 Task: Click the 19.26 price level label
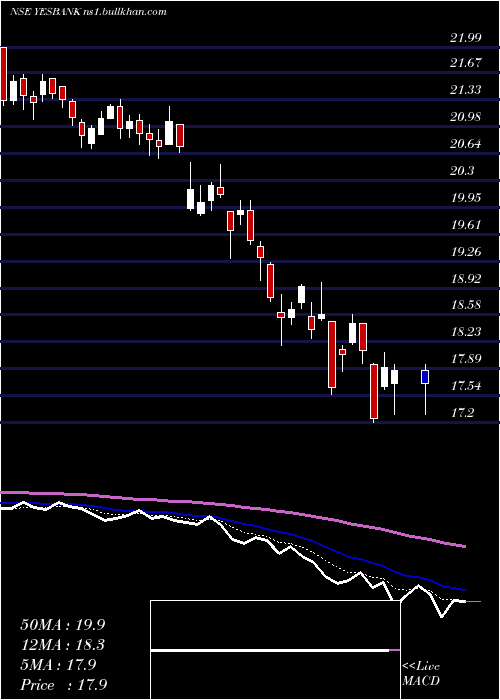click(466, 252)
